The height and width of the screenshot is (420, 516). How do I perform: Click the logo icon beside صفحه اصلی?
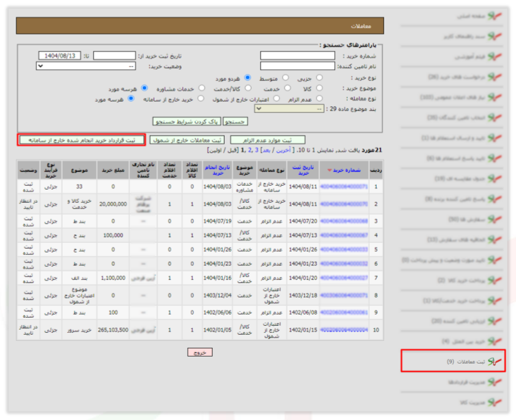(495, 16)
